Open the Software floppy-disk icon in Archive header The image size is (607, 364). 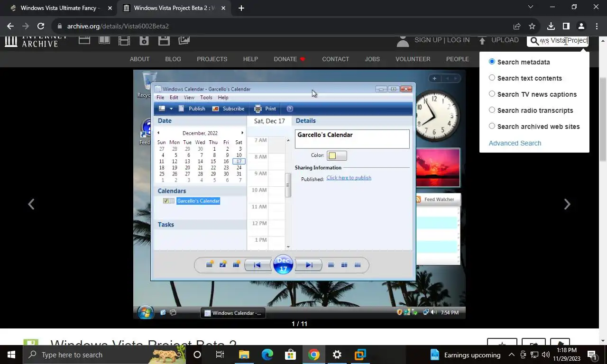tap(164, 40)
